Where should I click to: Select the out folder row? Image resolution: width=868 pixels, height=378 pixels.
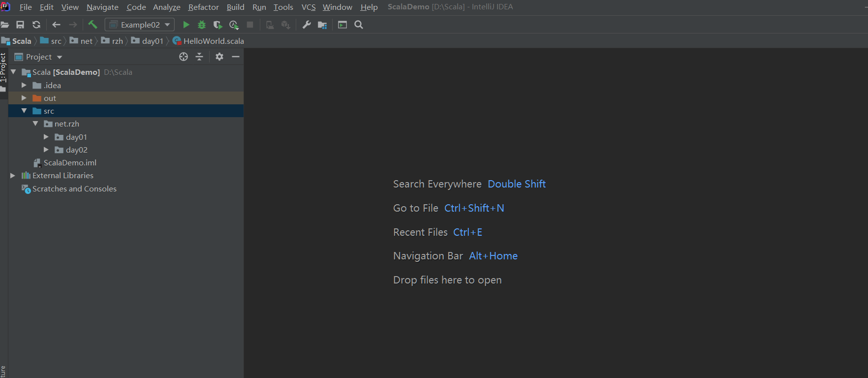pyautogui.click(x=126, y=98)
